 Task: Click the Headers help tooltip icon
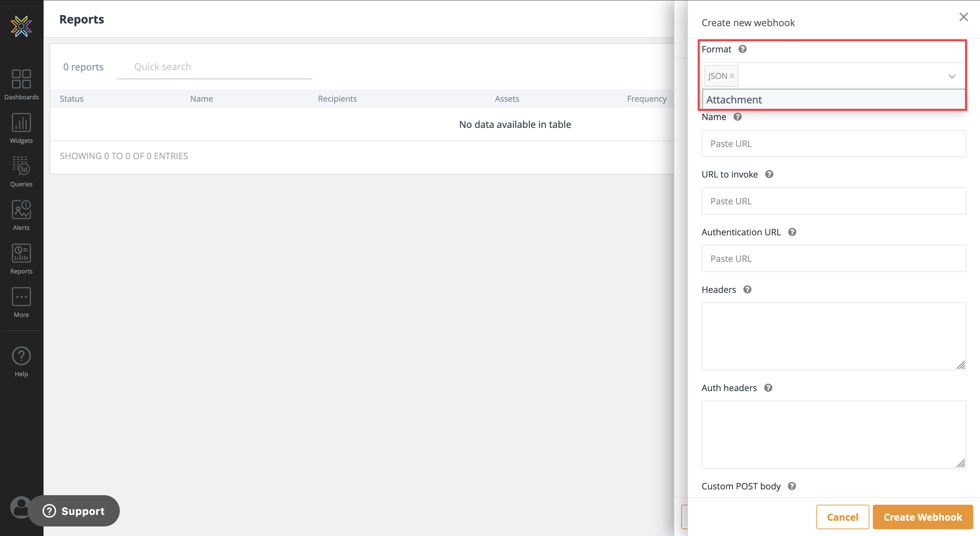[747, 290]
